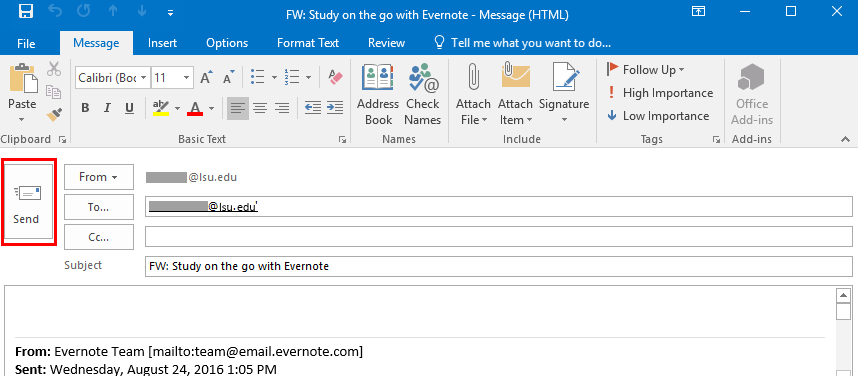Screen dimensions: 858x376
Task: Expand the font color arrow
Action: click(x=212, y=108)
